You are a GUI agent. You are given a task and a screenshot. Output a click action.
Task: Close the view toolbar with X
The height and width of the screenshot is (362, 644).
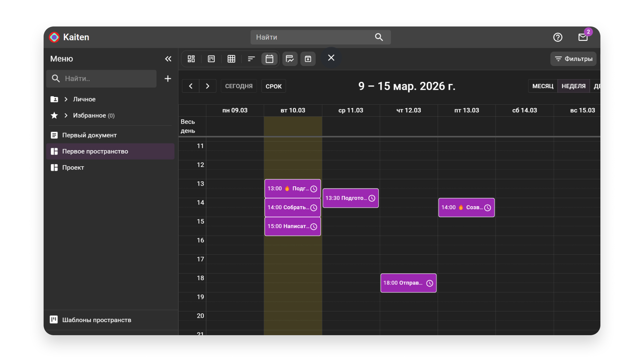coord(331,58)
